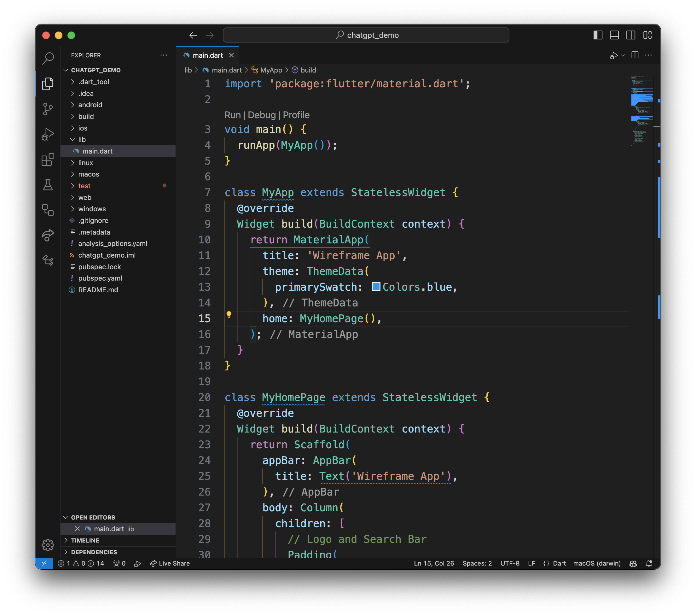This screenshot has height=616, width=696.
Task: Expand the android folder
Action: [x=118, y=105]
